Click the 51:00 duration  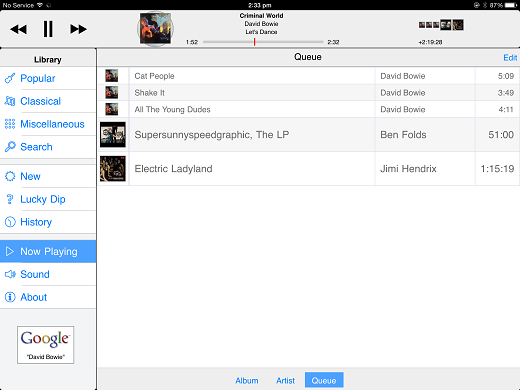(501, 135)
